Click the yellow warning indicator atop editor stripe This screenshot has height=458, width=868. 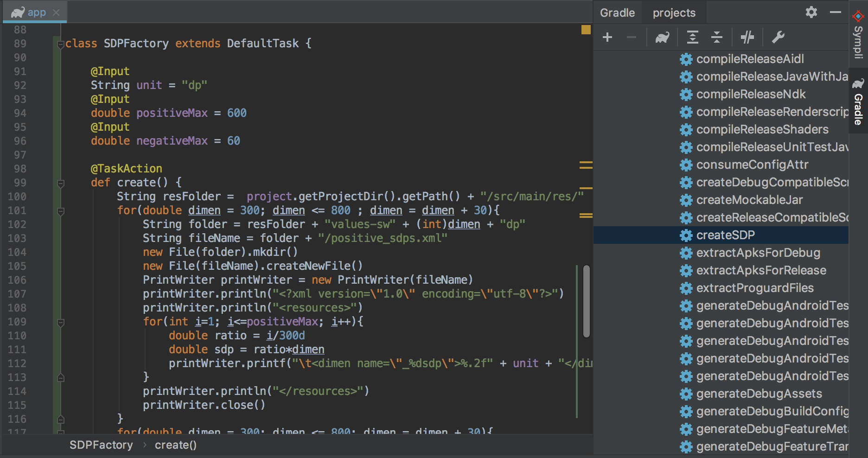click(x=586, y=30)
